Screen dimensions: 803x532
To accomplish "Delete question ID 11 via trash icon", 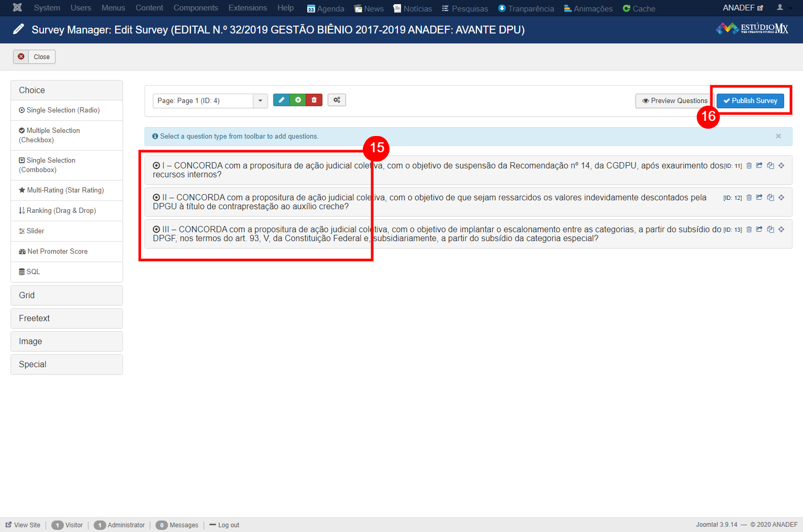I will tap(749, 166).
